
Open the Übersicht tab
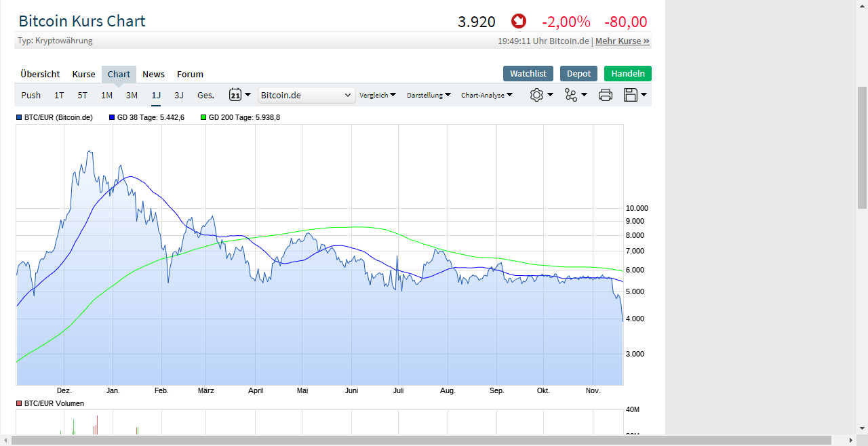pyautogui.click(x=40, y=74)
